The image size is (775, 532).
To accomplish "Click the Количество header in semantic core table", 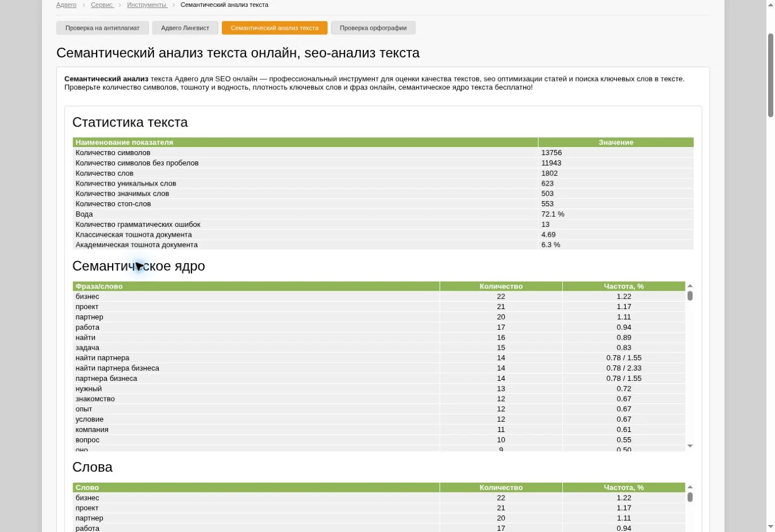I will [x=501, y=286].
